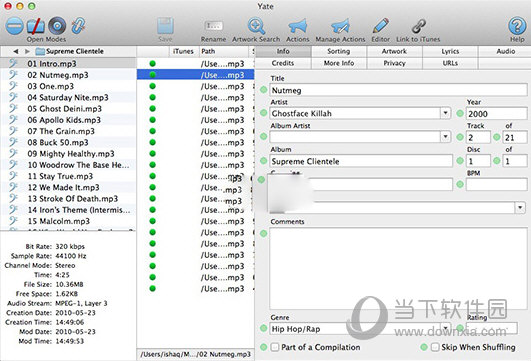The height and width of the screenshot is (361, 531).
Task: Launch the Editor pencil tool
Action: click(381, 26)
